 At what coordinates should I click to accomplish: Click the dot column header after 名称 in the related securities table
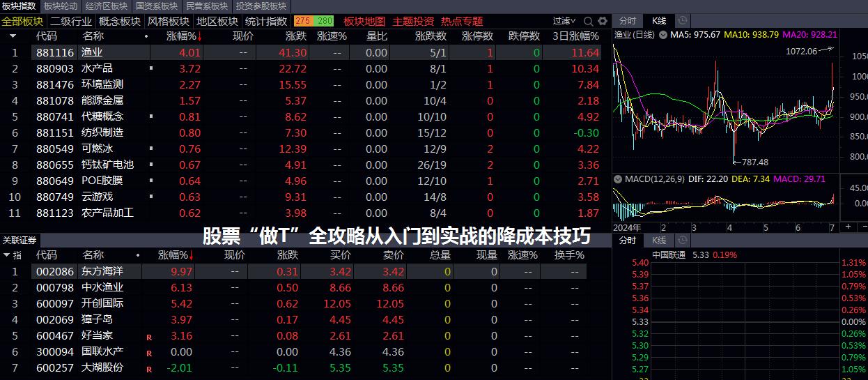tap(138, 255)
